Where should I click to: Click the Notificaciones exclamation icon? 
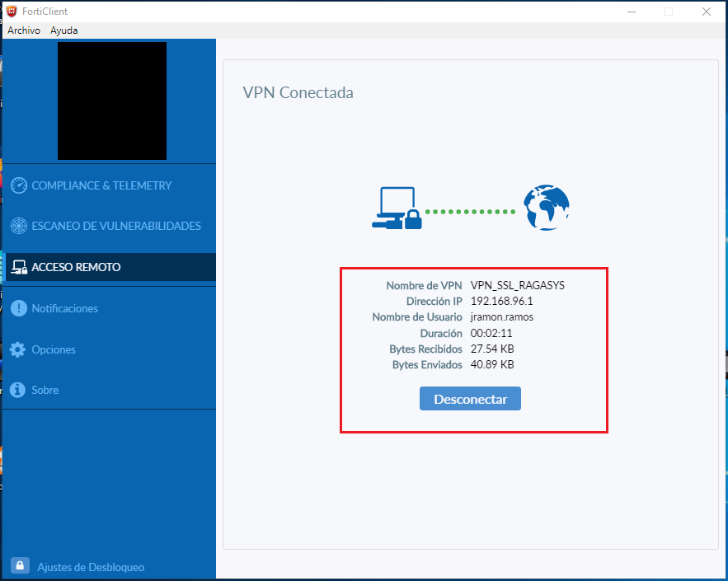[x=20, y=308]
